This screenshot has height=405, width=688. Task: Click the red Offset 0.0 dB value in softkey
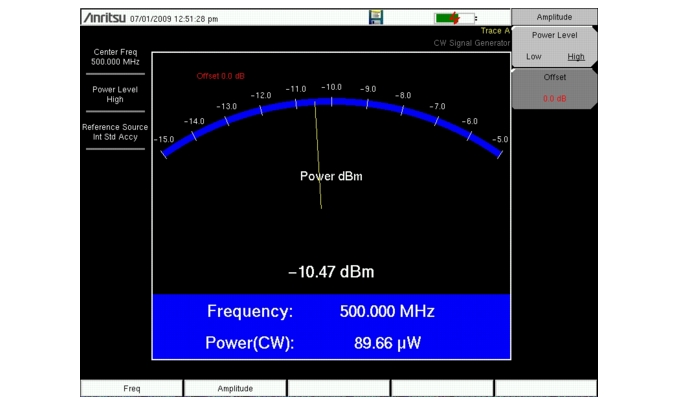coord(555,99)
